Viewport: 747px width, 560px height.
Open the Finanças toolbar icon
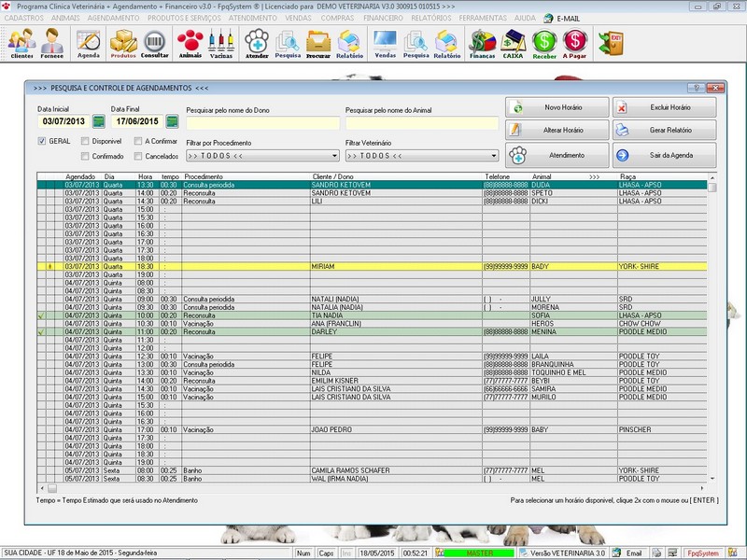point(482,42)
